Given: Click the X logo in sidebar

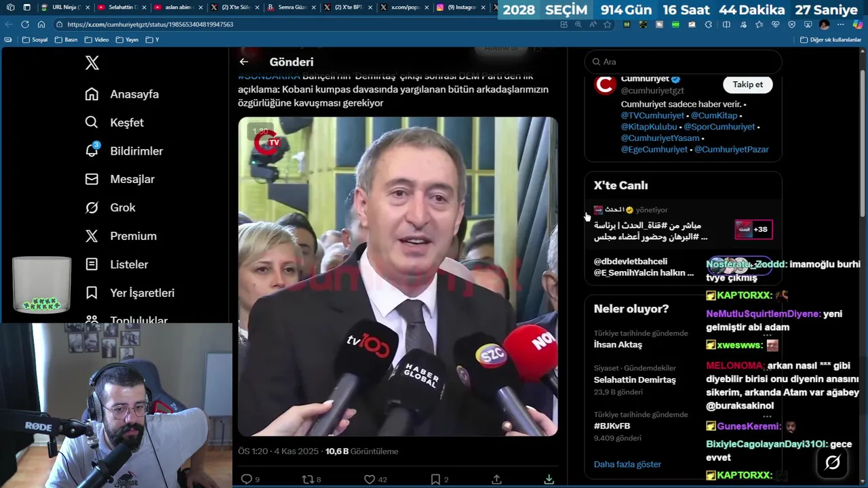Looking at the screenshot, I should point(92,63).
